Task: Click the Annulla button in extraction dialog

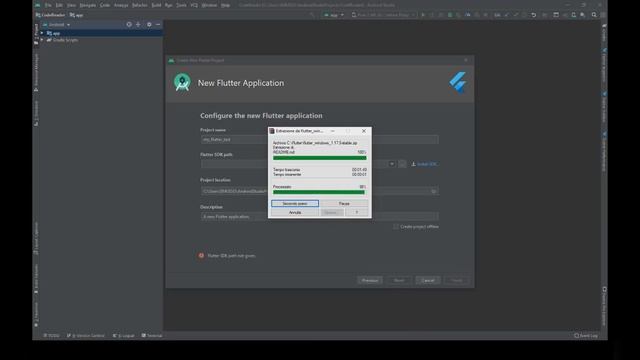Action: click(x=295, y=213)
